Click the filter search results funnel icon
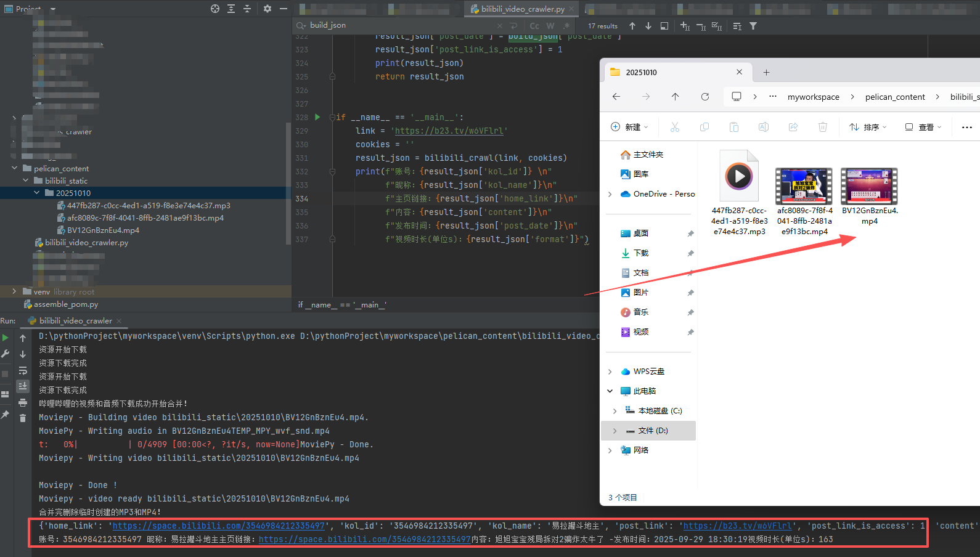 click(x=753, y=26)
